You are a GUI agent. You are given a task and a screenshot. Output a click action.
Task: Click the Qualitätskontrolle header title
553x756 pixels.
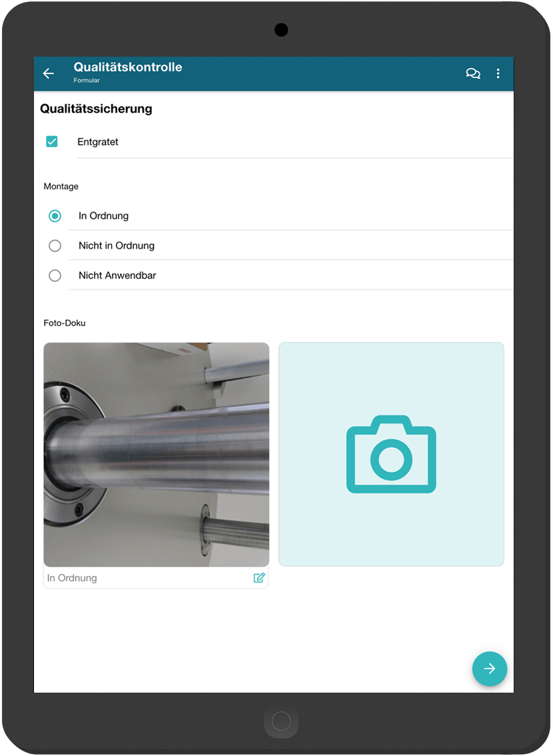click(x=128, y=67)
